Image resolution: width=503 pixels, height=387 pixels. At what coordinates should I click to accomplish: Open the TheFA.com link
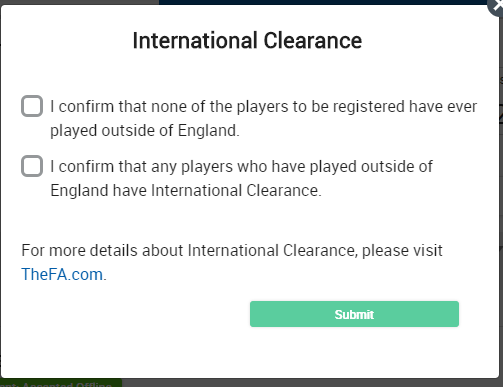click(x=62, y=275)
